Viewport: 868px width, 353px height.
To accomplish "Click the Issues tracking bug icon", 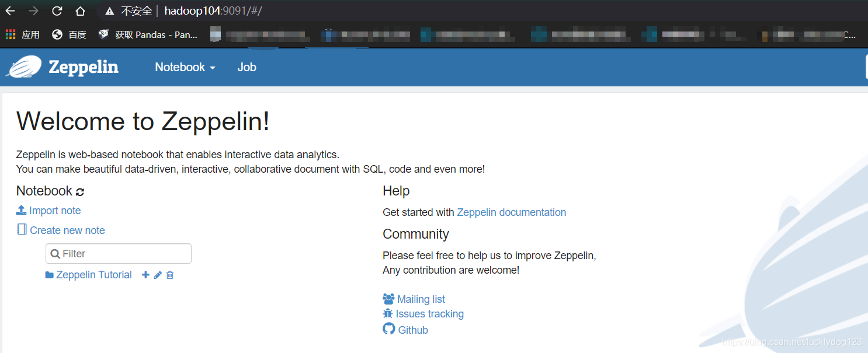I will (x=388, y=313).
